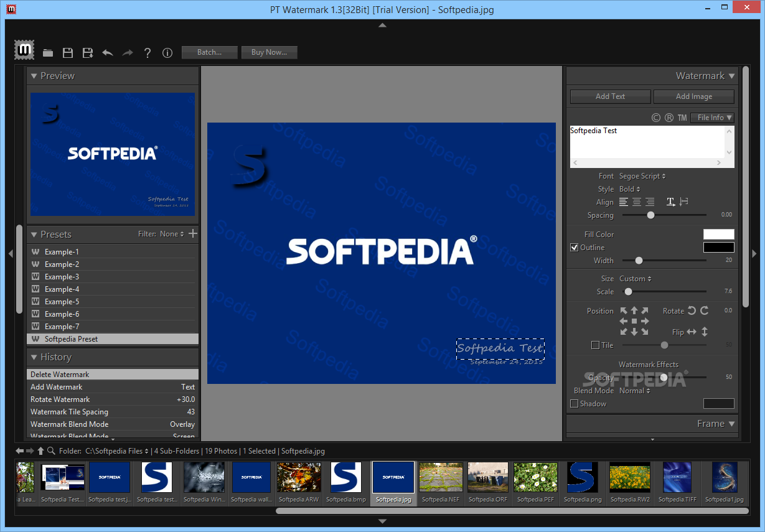Flip watermark horizontally
This screenshot has height=532, width=765.
click(x=692, y=332)
